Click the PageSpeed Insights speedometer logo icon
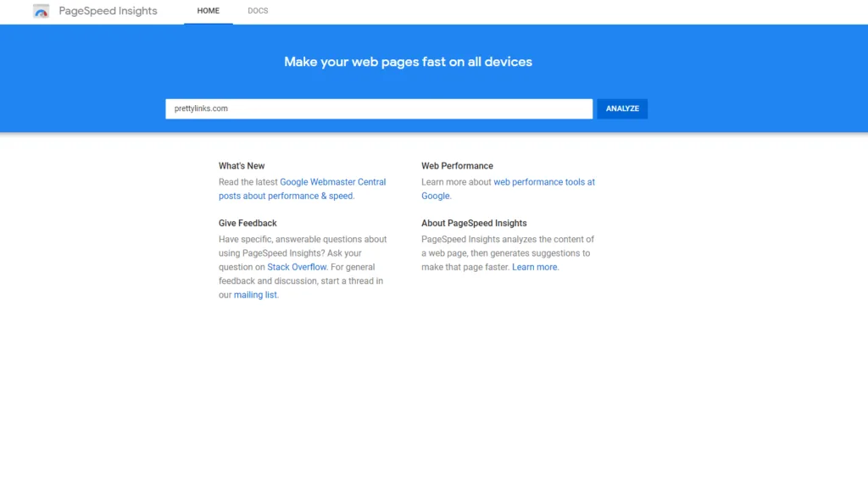This screenshot has height=488, width=868. pyautogui.click(x=40, y=11)
